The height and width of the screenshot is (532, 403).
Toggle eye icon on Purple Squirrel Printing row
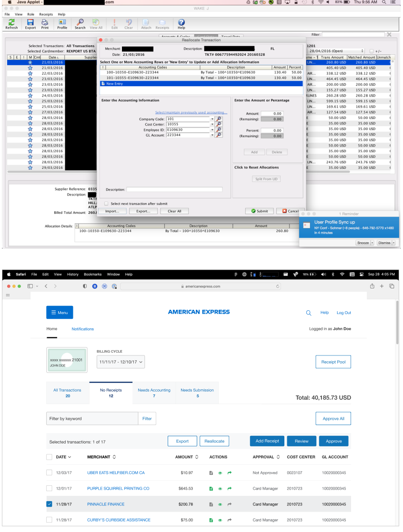[220, 489]
